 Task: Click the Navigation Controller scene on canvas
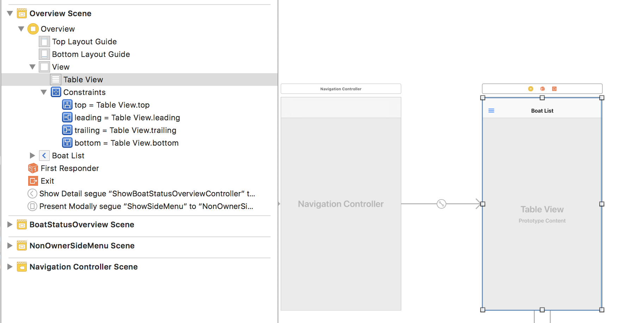click(x=341, y=204)
